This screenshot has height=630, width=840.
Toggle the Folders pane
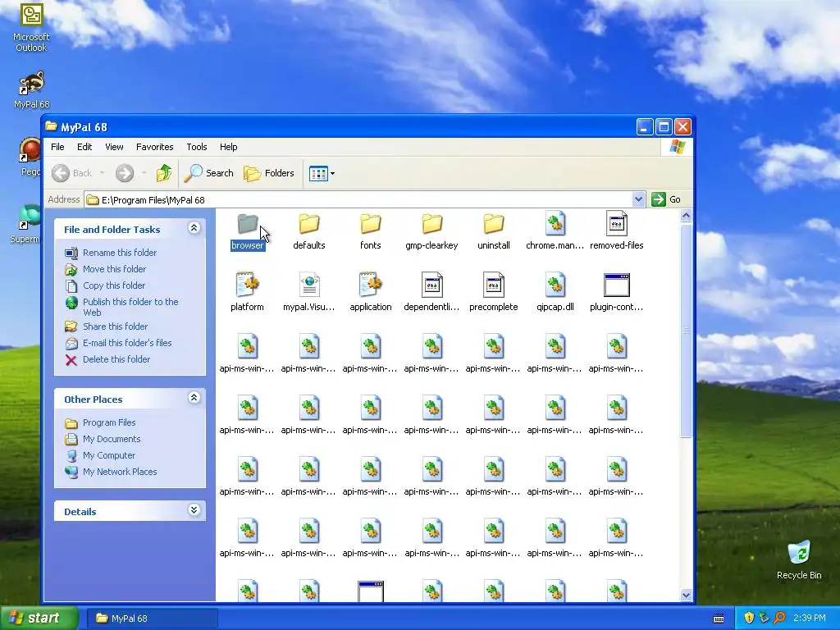coord(268,173)
